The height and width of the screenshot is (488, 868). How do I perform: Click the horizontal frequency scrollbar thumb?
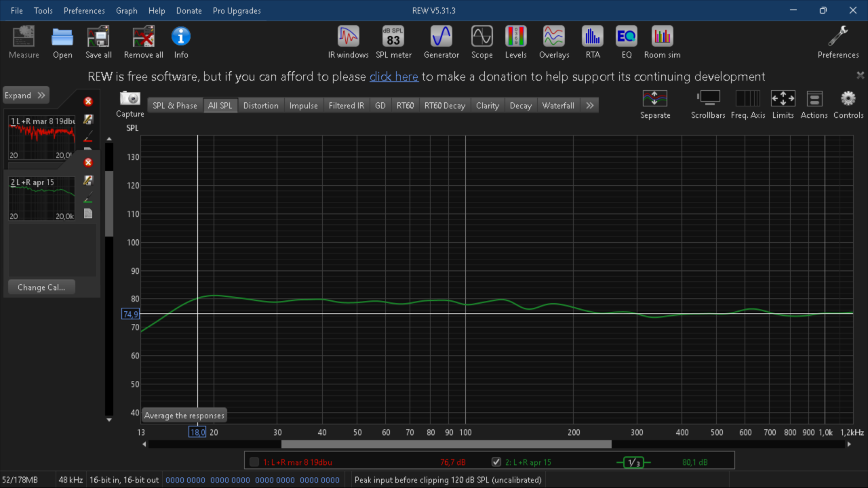(446, 445)
